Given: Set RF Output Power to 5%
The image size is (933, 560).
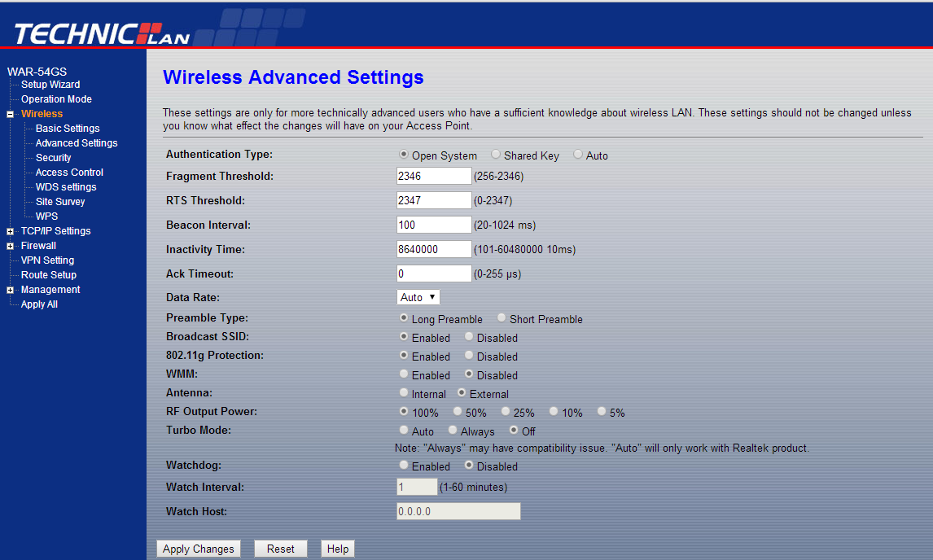Looking at the screenshot, I should [602, 411].
